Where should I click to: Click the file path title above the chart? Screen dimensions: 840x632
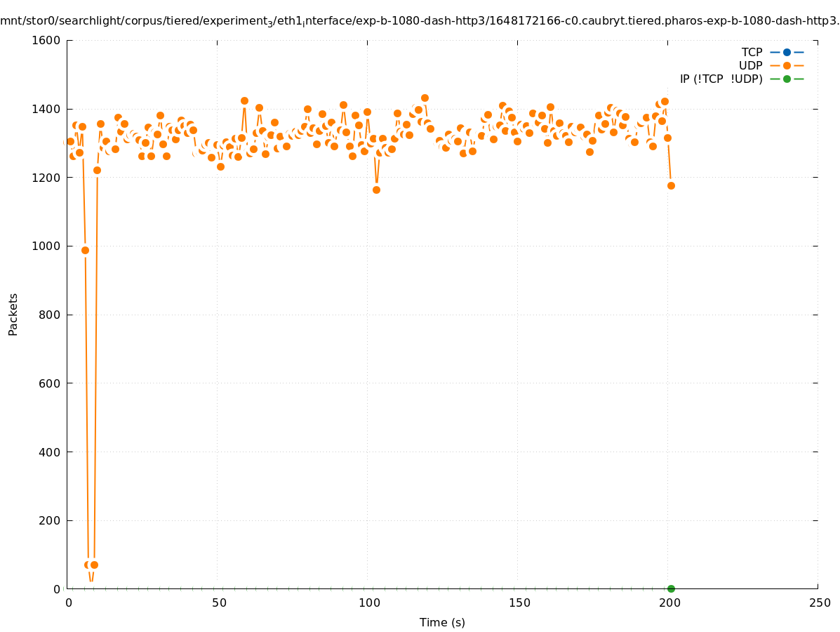pos(420,20)
